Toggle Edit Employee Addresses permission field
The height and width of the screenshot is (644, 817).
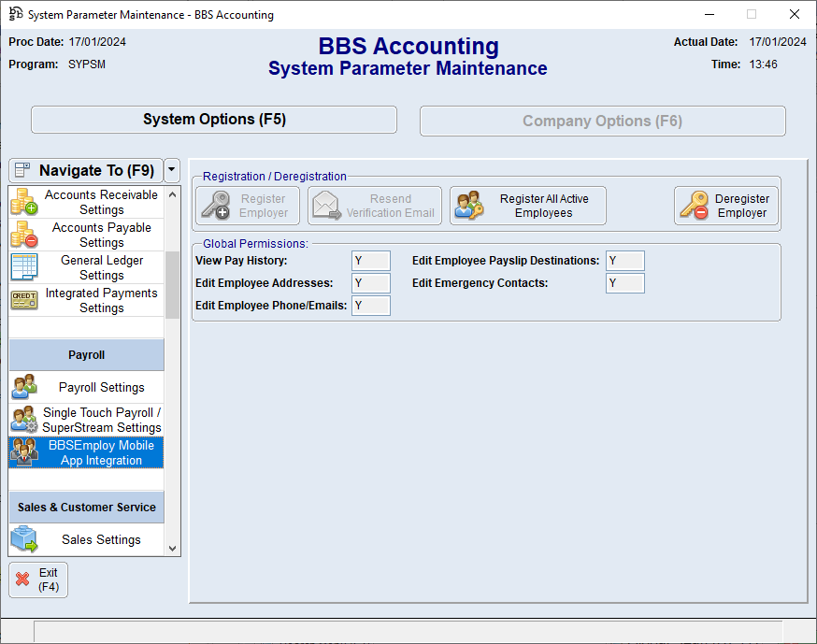[x=370, y=283]
